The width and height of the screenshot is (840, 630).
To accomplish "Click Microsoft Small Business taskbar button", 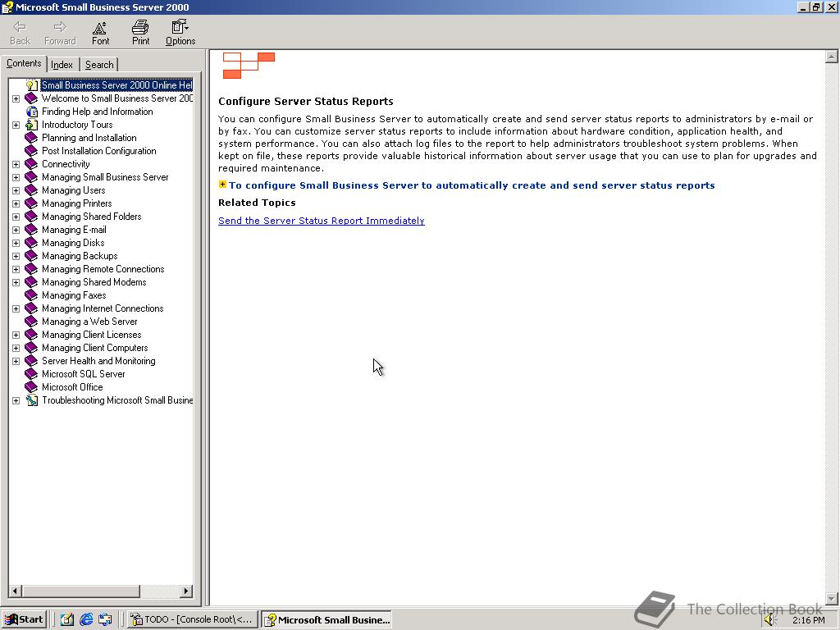I will pyautogui.click(x=326, y=620).
